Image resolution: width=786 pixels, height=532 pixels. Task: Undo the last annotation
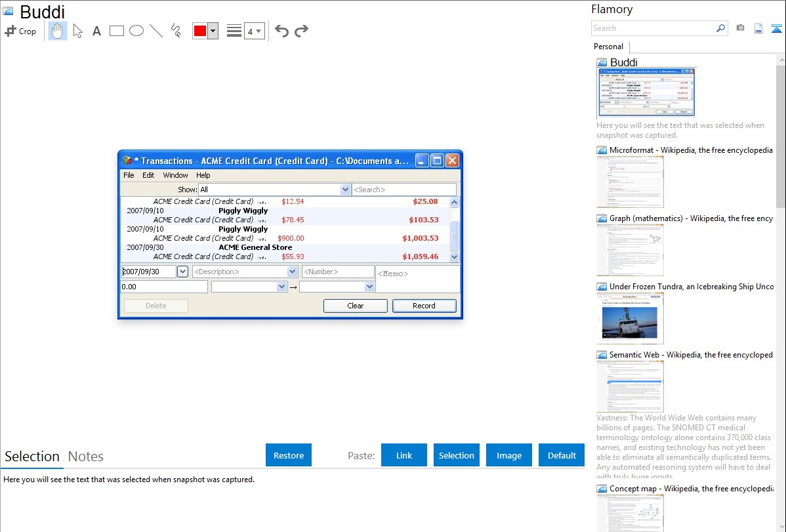coord(281,31)
